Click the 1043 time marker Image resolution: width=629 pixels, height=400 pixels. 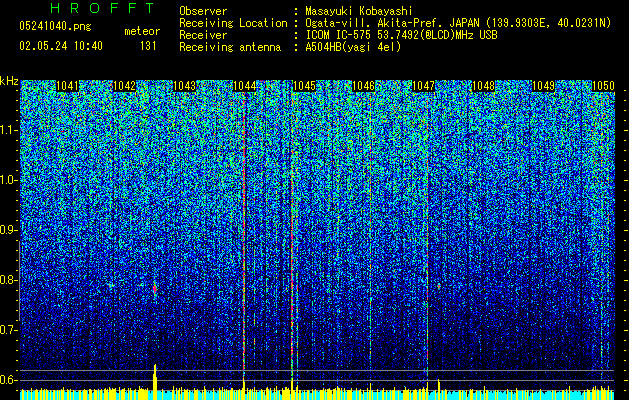(x=185, y=86)
